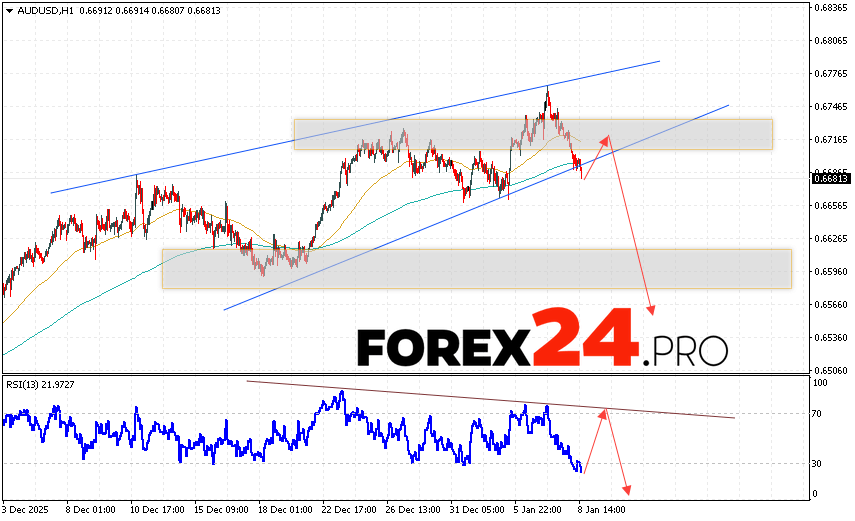Select the current price tag 0.66813
Screen dimensions: 855x521
831,179
